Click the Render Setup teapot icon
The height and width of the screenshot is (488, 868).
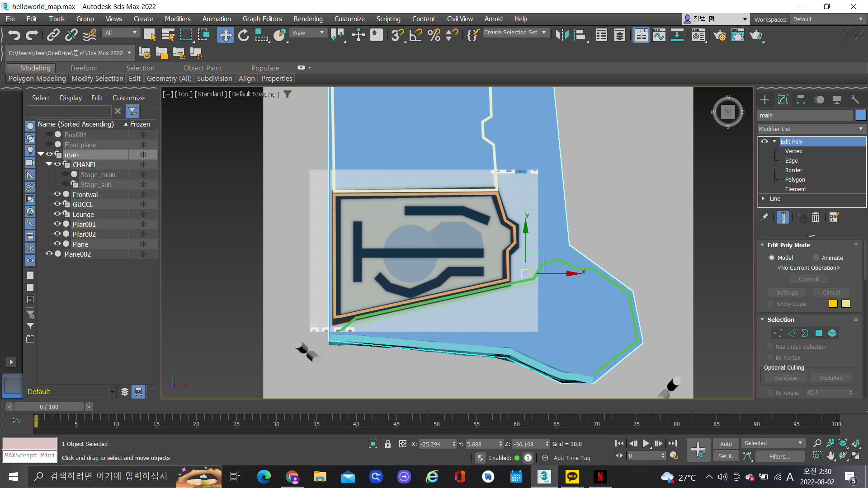[x=720, y=35]
